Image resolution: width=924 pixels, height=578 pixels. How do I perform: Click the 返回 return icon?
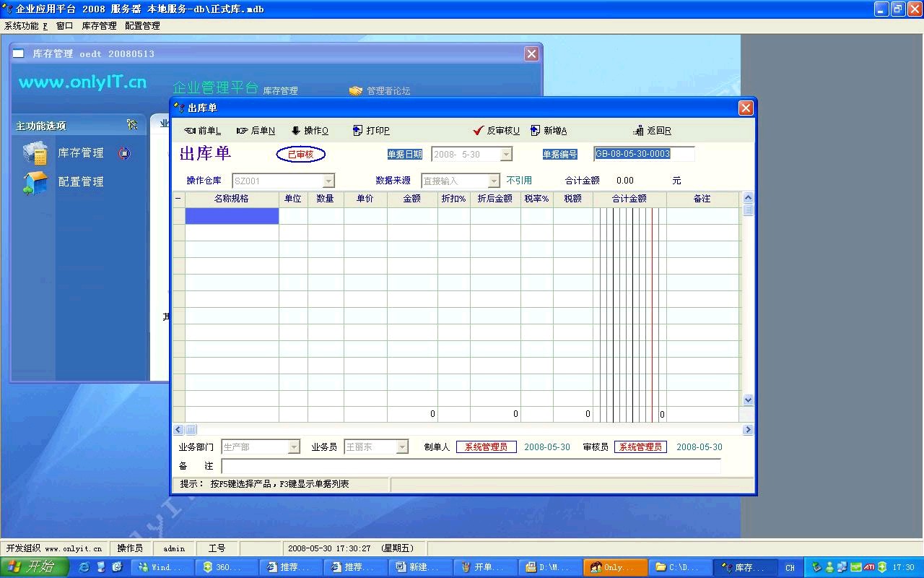pyautogui.click(x=638, y=131)
